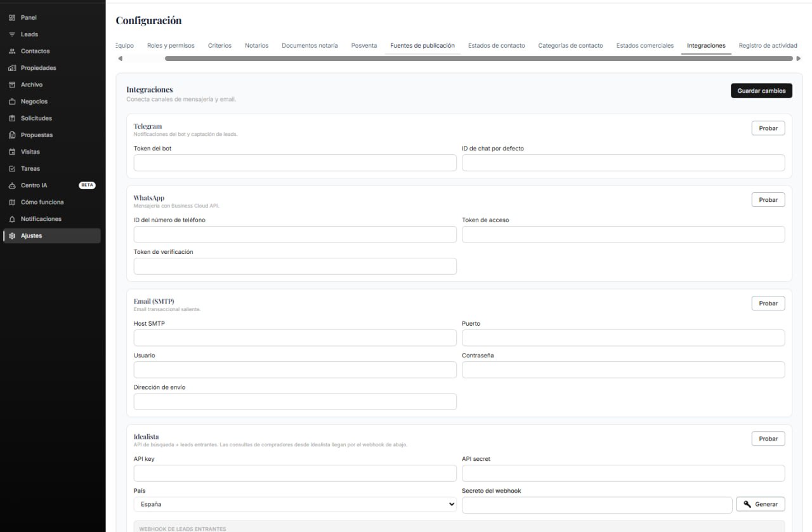
Task: Click the Propiedades building icon
Action: pos(12,68)
